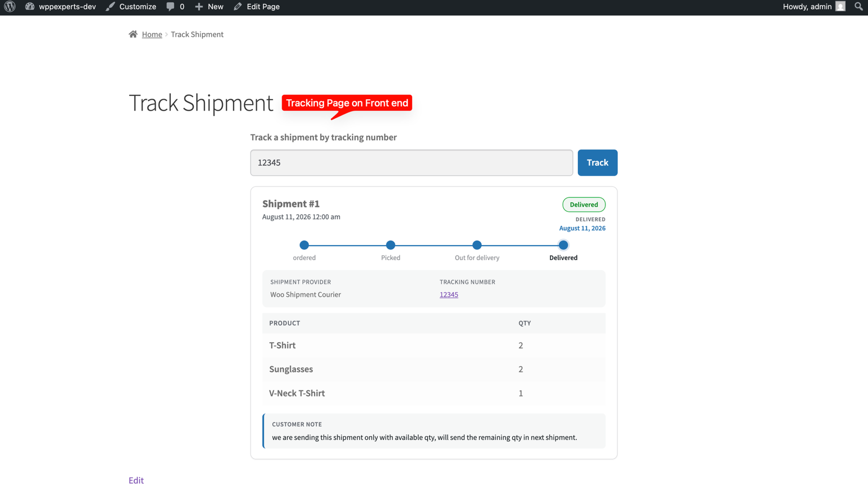Click the Edit link below content
The image size is (868, 489).
pos(136,480)
